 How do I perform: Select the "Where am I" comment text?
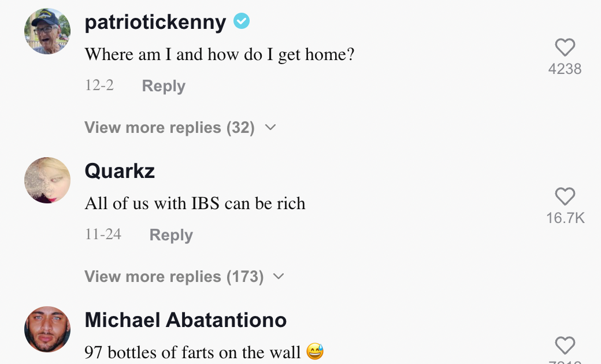(x=219, y=55)
